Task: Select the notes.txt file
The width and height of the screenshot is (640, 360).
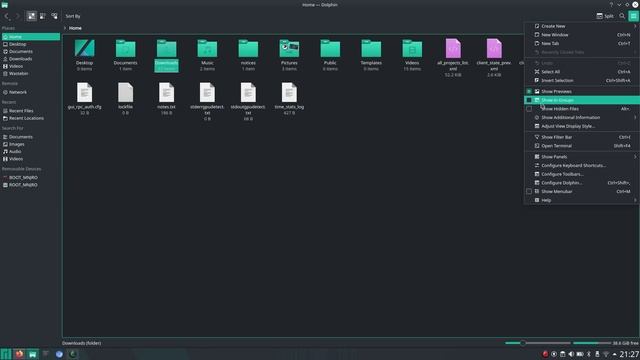Action: 167,93
